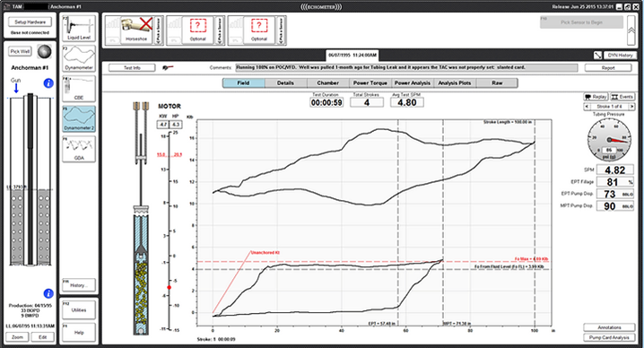
Task: Click the pump animation graphic
Action: [140, 218]
